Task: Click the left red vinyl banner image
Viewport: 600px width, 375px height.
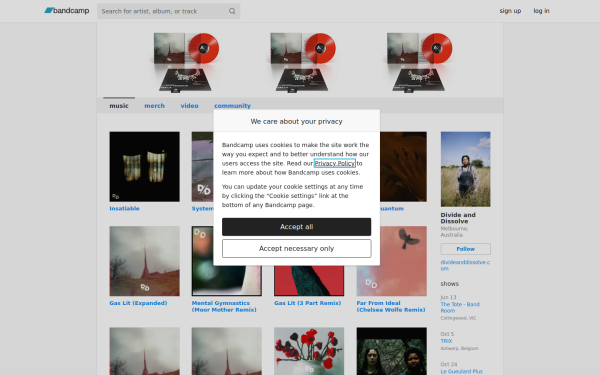Action: pyautogui.click(x=186, y=62)
